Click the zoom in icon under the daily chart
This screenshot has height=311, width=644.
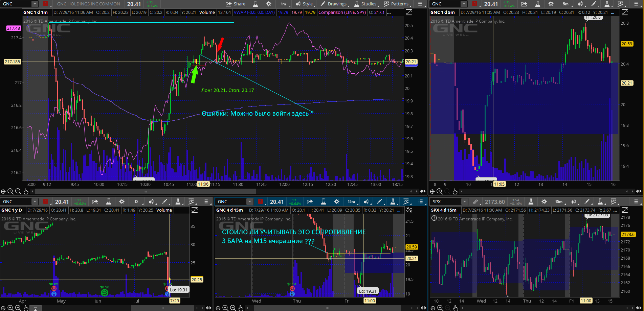click(x=10, y=308)
